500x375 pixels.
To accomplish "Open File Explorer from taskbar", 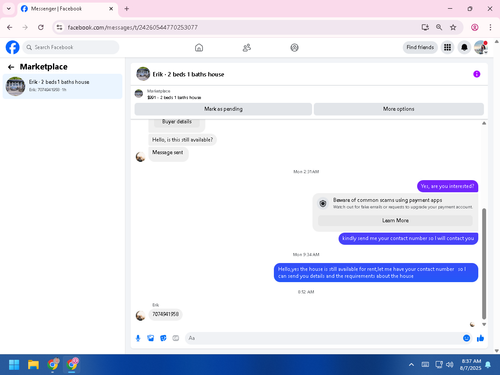I will 33,365.
